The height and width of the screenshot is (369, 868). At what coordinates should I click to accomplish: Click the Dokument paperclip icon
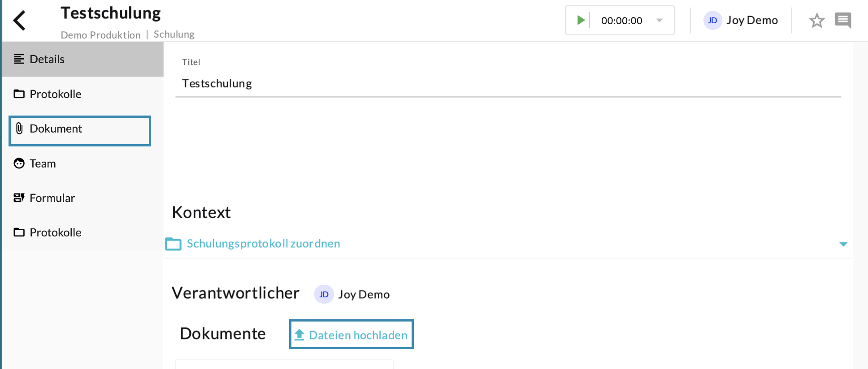tap(19, 129)
